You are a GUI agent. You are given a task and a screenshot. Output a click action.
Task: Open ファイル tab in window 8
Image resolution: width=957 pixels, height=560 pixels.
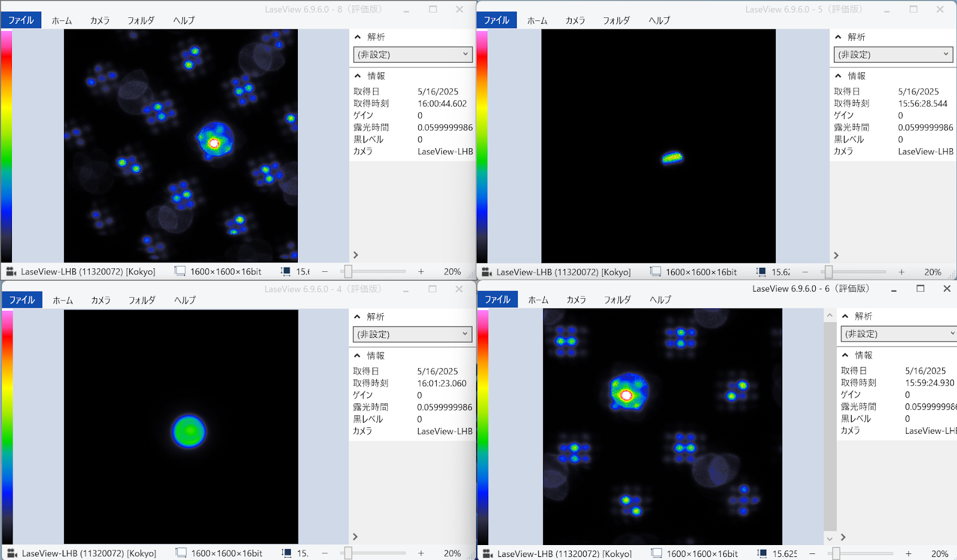coord(21,20)
